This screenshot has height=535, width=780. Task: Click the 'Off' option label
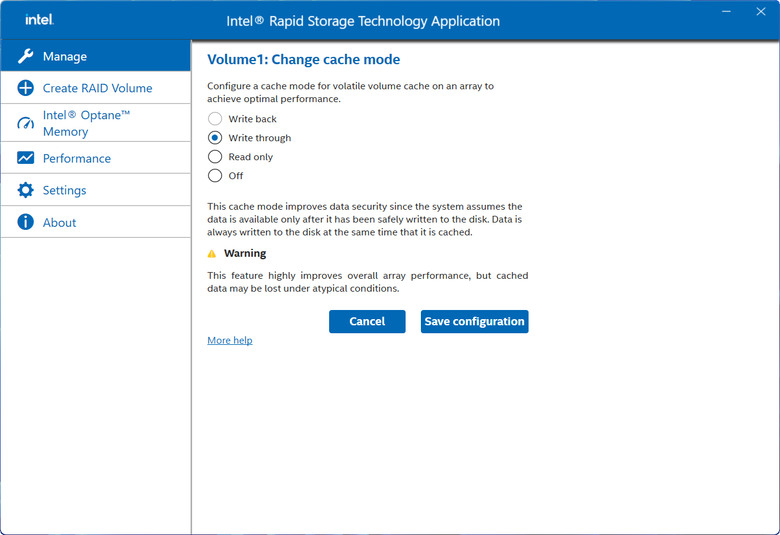click(236, 176)
